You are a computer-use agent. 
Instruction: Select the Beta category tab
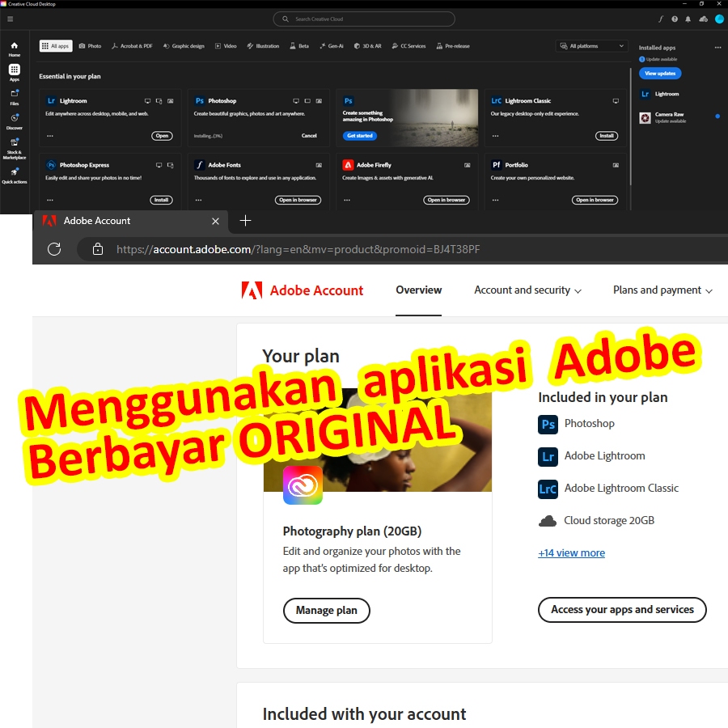299,46
